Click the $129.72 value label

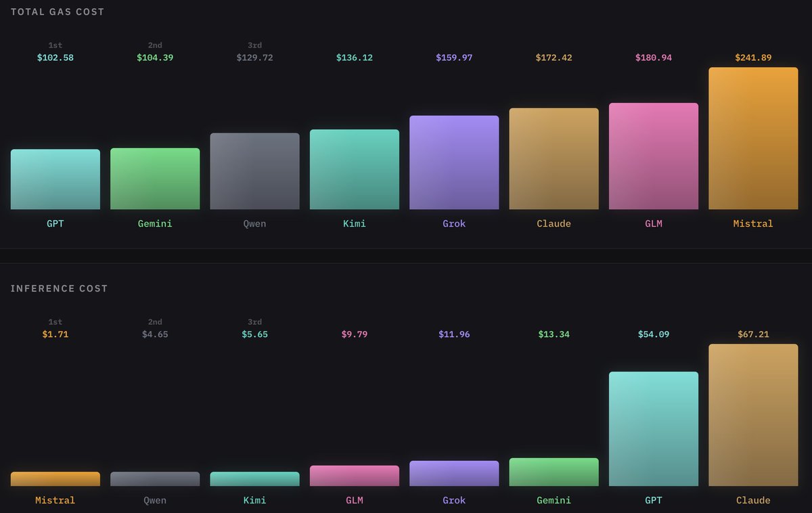click(254, 58)
